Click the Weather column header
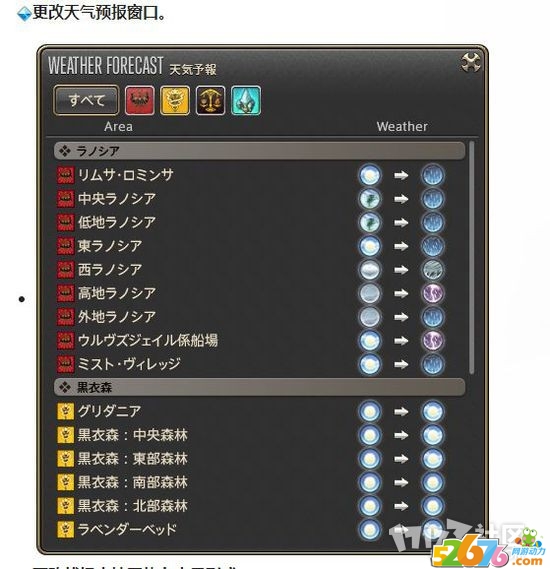Screen dimensions: 550x569 coord(402,127)
